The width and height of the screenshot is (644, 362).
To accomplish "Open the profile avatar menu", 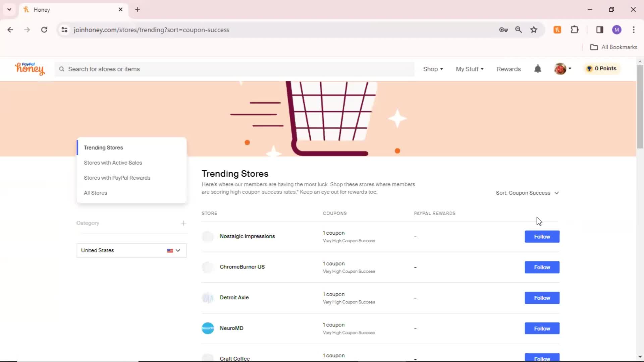I will pyautogui.click(x=562, y=69).
